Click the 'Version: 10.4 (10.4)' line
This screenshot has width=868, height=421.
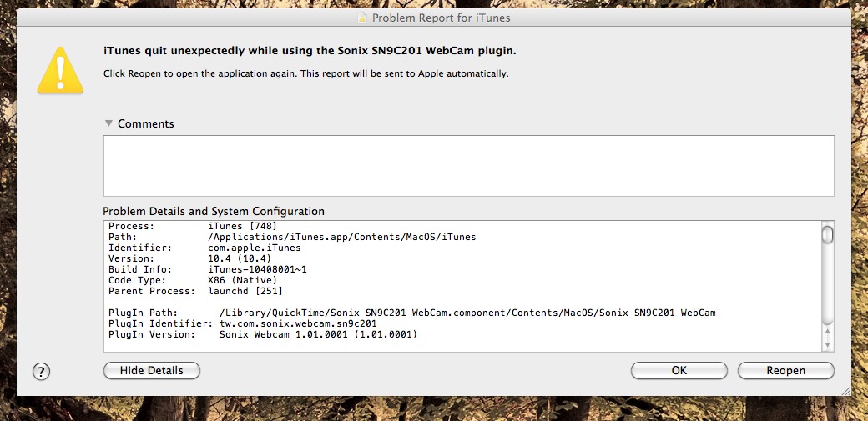point(190,258)
